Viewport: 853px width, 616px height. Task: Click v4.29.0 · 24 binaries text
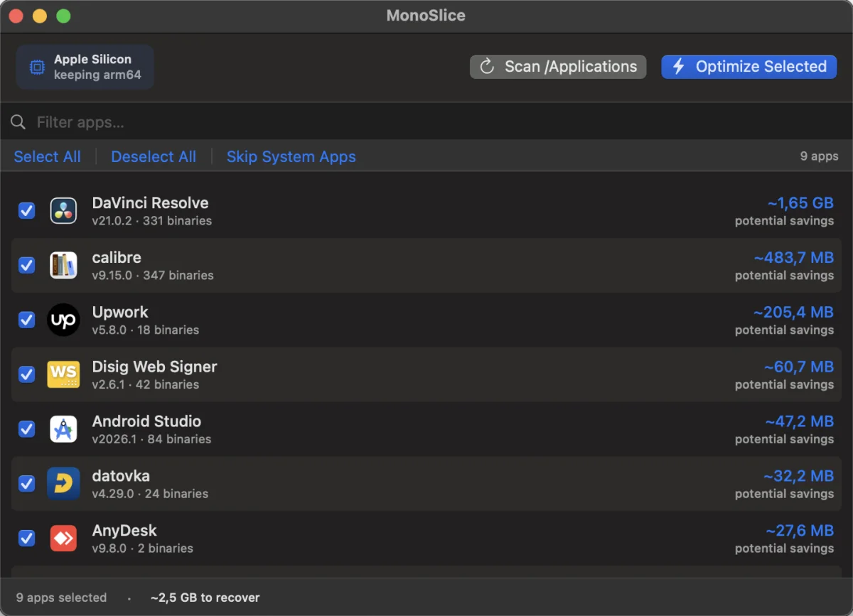pos(150,495)
